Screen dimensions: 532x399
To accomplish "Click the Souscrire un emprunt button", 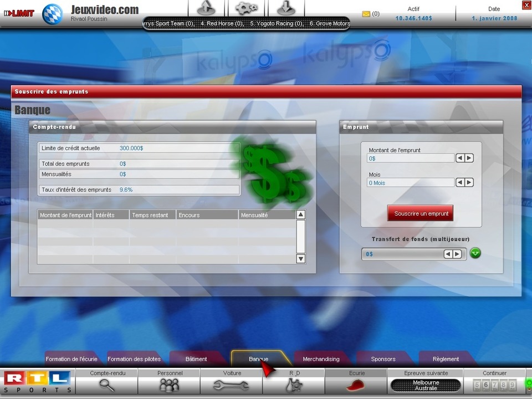I will [421, 213].
